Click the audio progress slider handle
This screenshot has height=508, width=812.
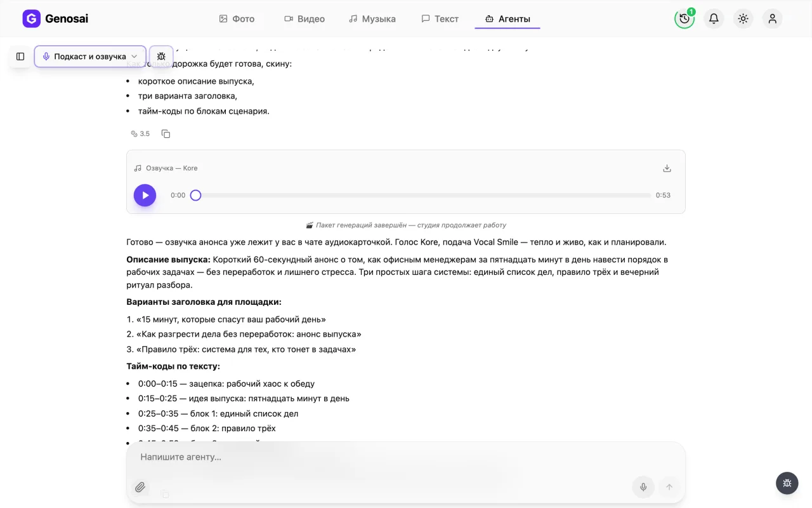point(195,196)
